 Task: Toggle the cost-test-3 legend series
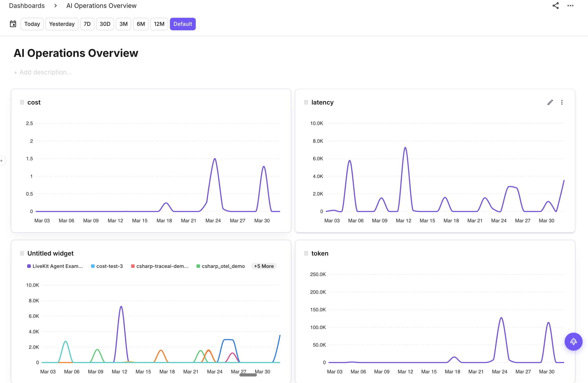[107, 266]
